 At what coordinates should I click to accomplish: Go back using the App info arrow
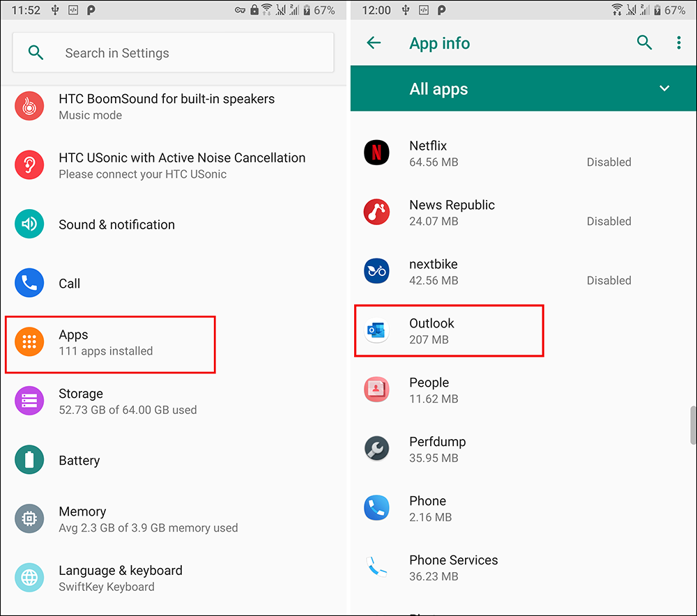click(374, 43)
